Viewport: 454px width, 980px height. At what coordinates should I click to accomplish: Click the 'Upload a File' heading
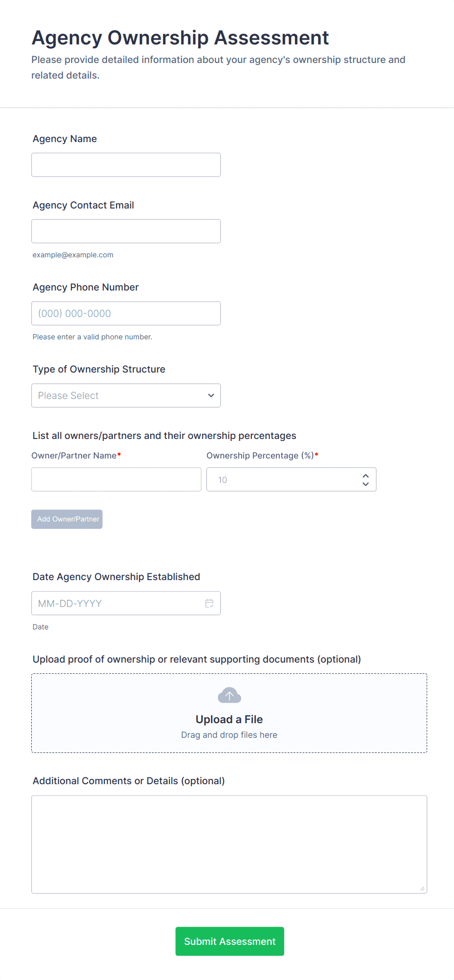pyautogui.click(x=229, y=719)
